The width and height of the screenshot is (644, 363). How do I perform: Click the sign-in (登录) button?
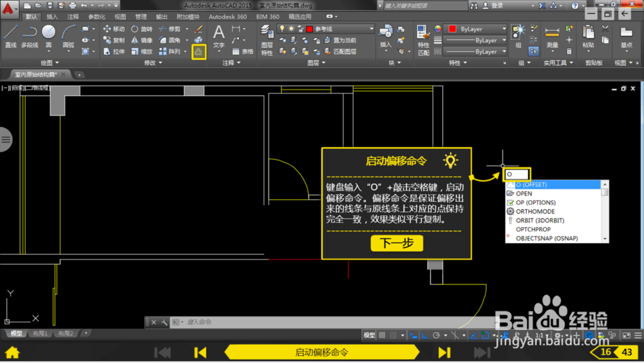(493, 5)
